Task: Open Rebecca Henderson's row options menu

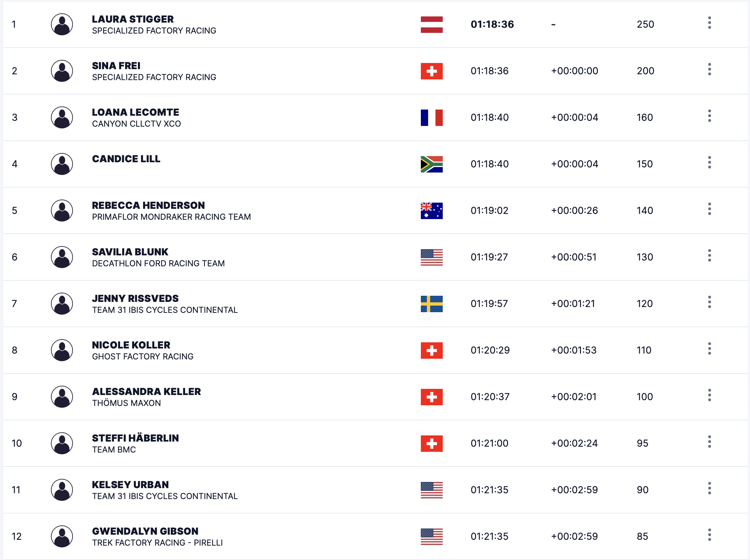Action: pyautogui.click(x=709, y=209)
